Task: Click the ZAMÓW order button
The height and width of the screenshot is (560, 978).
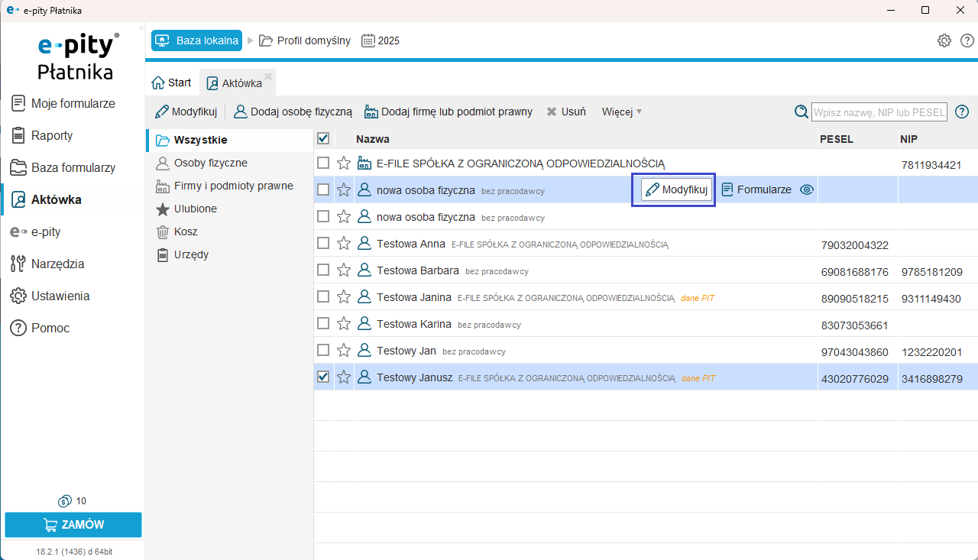Action: (73, 525)
